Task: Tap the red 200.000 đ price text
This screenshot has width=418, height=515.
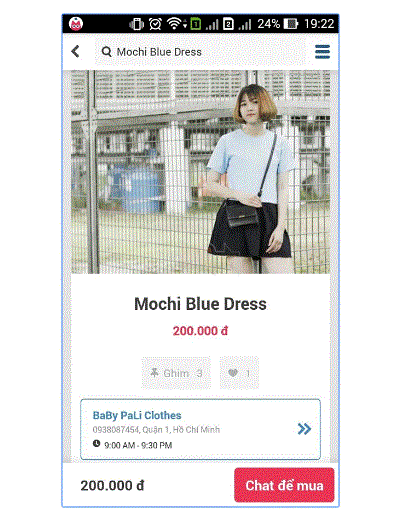Action: point(200,331)
